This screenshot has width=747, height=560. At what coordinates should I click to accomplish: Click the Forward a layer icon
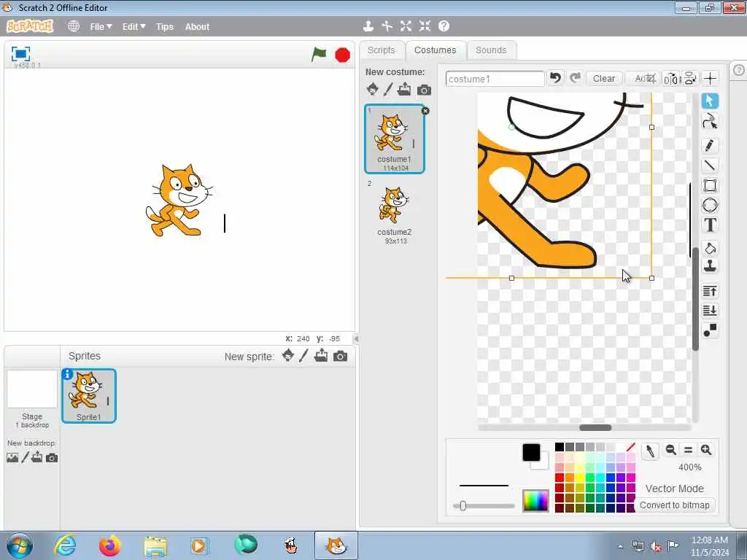(710, 291)
